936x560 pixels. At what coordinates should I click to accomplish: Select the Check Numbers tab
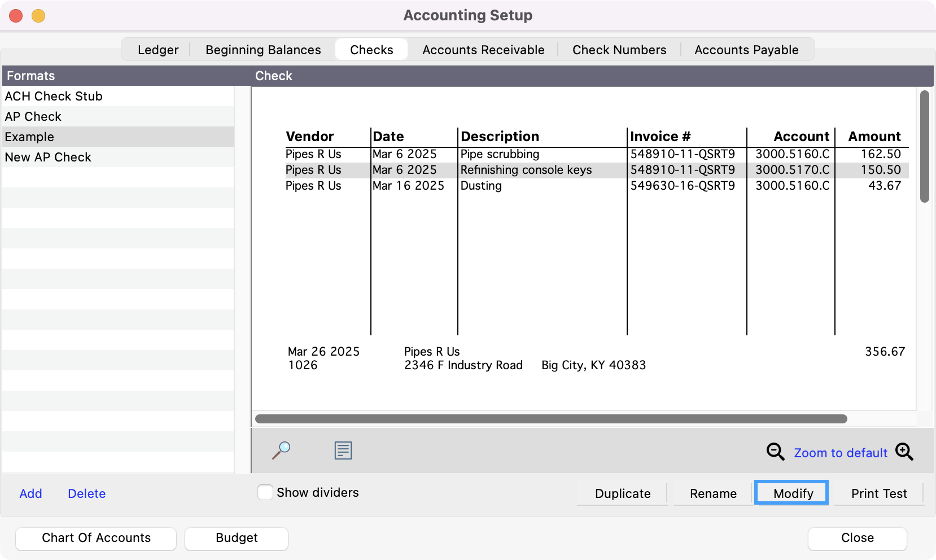pyautogui.click(x=619, y=50)
